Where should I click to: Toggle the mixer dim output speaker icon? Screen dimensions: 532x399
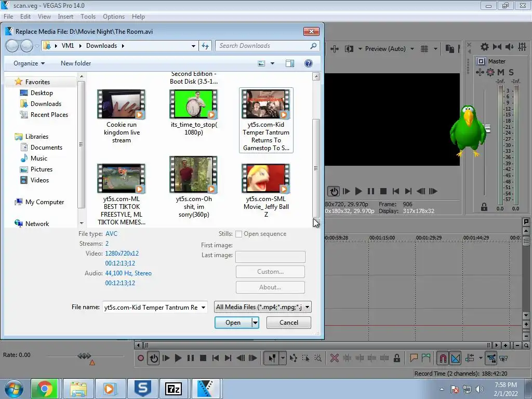509,47
